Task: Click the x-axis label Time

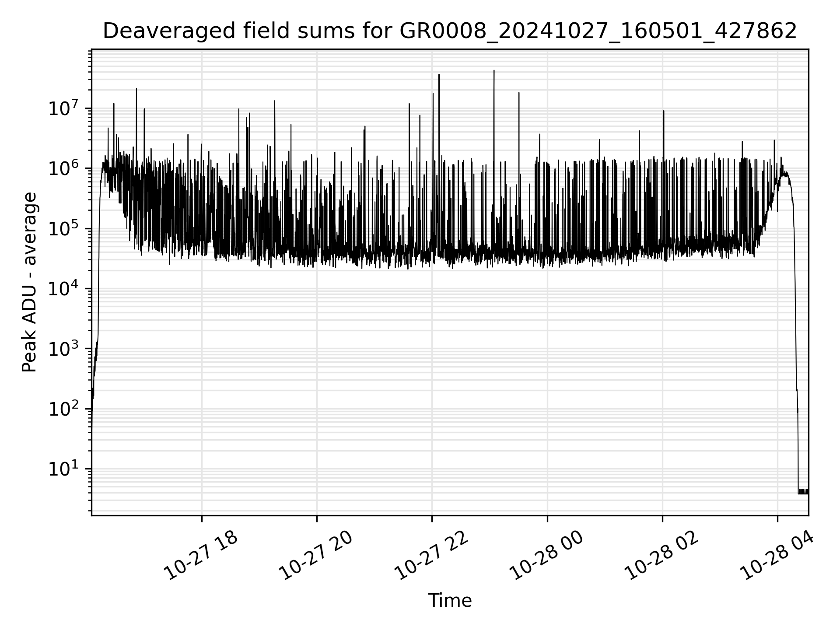Action: click(x=450, y=601)
